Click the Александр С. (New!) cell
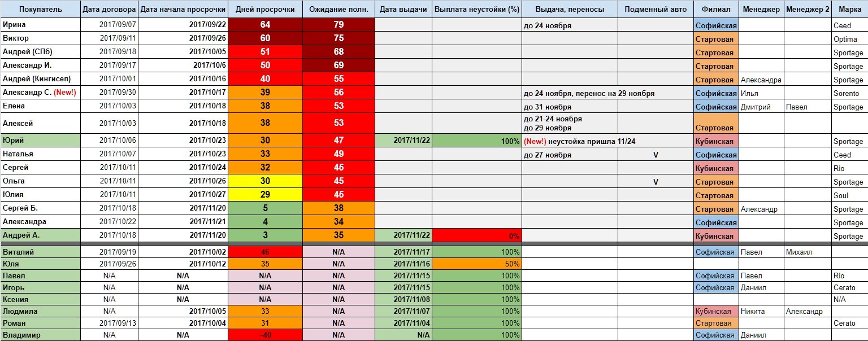This screenshot has height=341, width=868. 40,93
